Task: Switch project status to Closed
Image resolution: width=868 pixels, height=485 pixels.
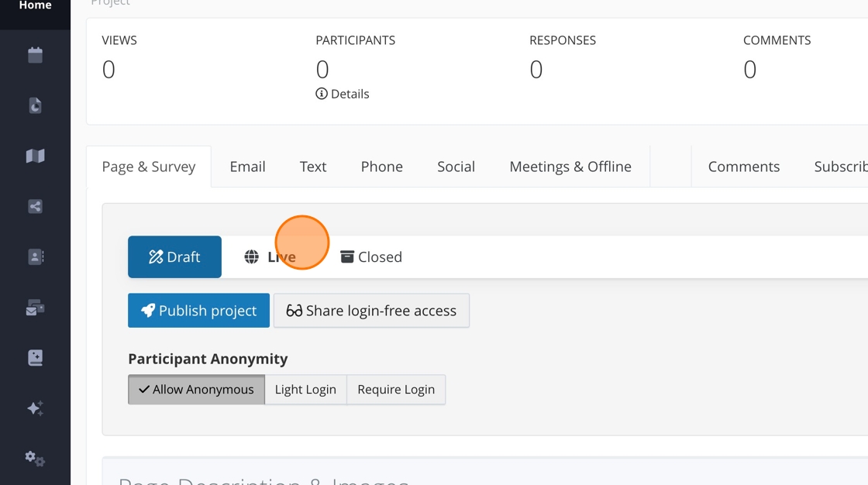Action: (x=371, y=257)
